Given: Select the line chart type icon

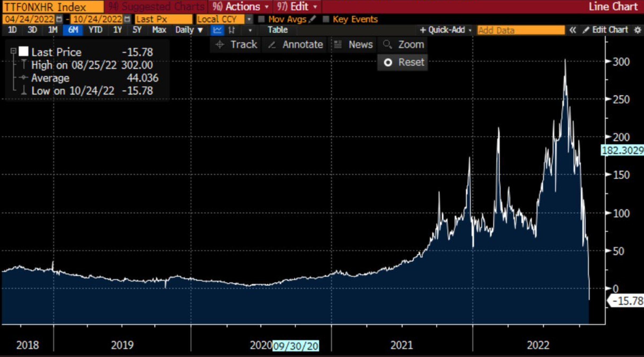Looking at the screenshot, I should (x=217, y=30).
